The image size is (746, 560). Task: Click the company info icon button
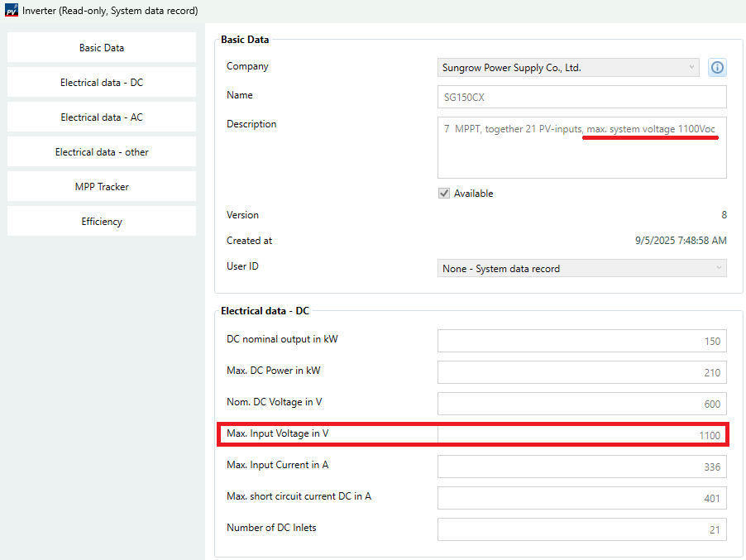717,68
